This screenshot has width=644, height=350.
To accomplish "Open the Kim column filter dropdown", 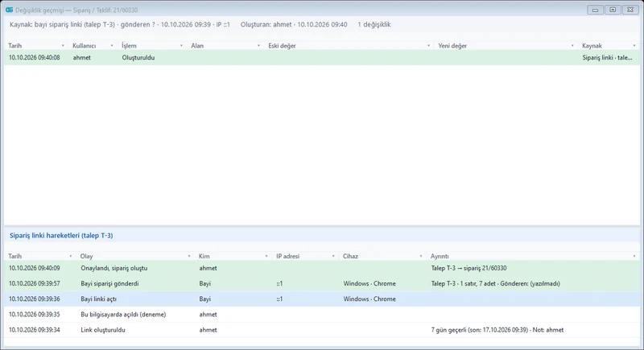I will [266, 256].
